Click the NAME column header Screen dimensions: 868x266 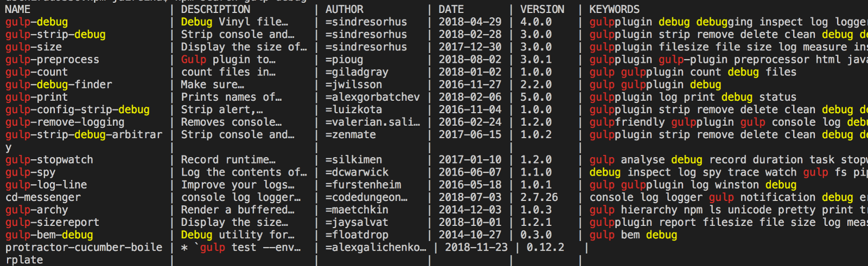(x=18, y=9)
